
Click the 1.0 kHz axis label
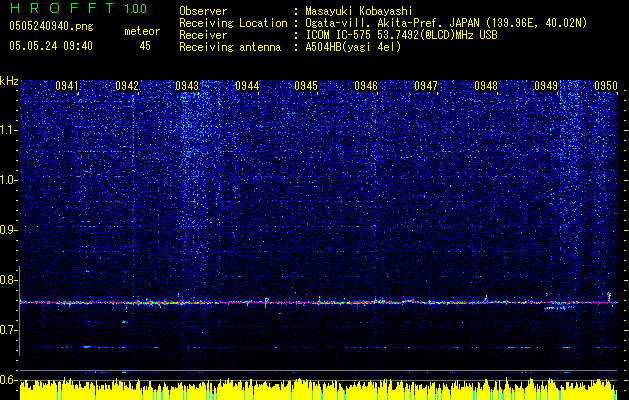[9, 180]
